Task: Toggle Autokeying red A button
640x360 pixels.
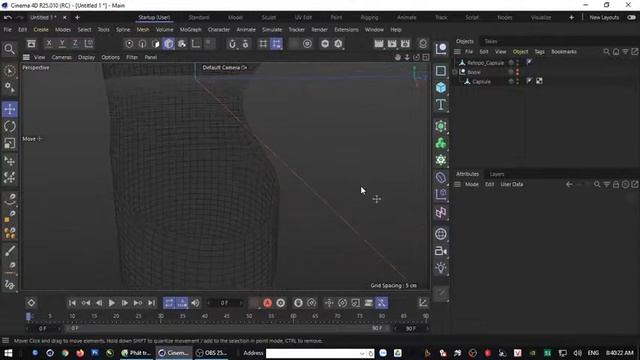Action: point(267,303)
